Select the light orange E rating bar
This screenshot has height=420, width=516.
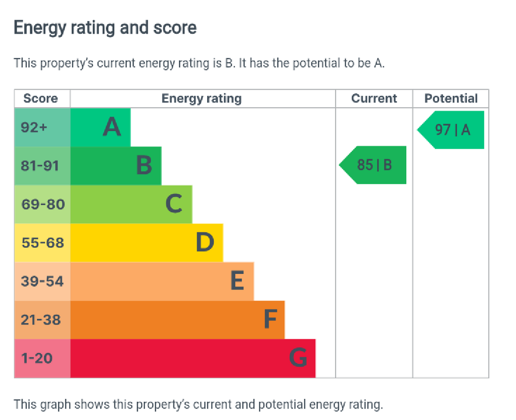coord(162,281)
